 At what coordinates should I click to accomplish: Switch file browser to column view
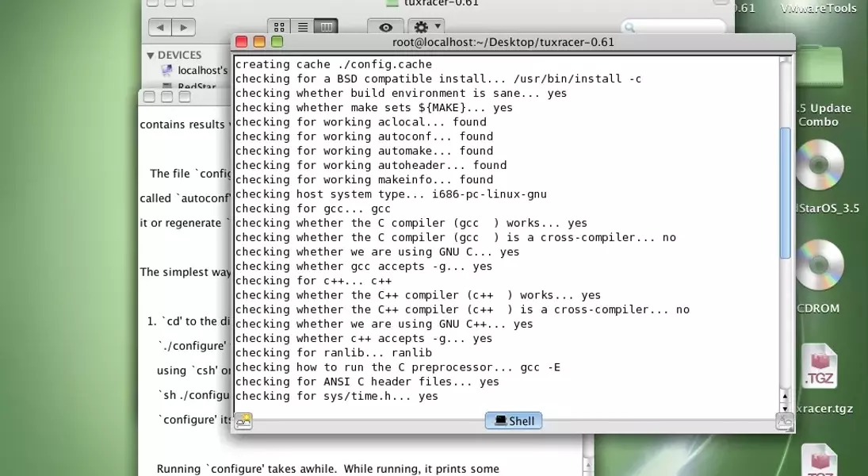(x=327, y=27)
